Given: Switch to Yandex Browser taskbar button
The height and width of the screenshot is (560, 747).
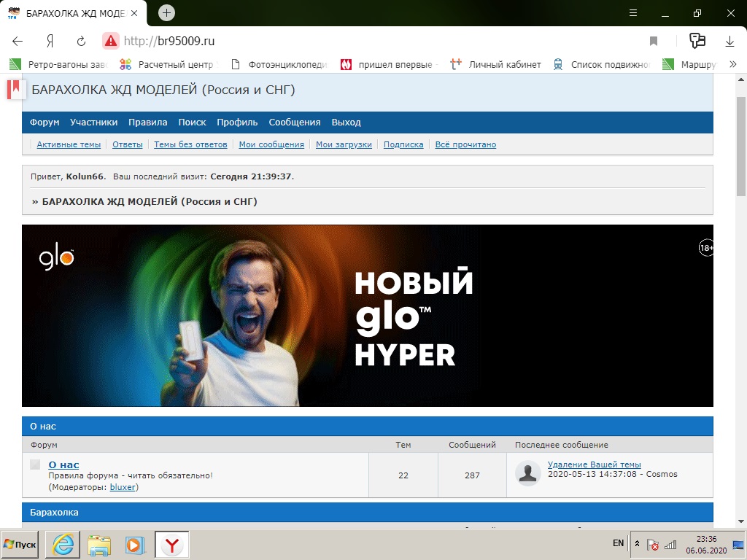Looking at the screenshot, I should click(x=172, y=545).
